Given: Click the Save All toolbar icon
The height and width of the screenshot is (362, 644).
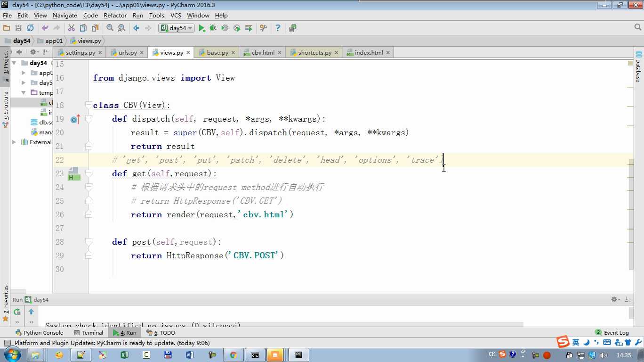Looking at the screenshot, I should [x=18, y=28].
